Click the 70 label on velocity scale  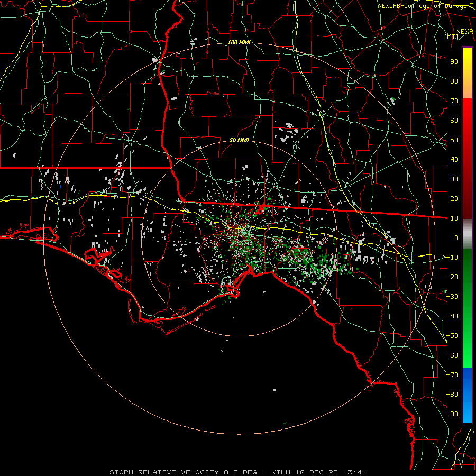pos(454,101)
